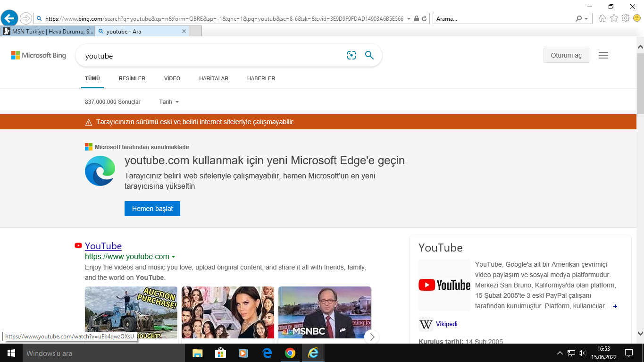Open the YouTube search result title link

tap(103, 246)
